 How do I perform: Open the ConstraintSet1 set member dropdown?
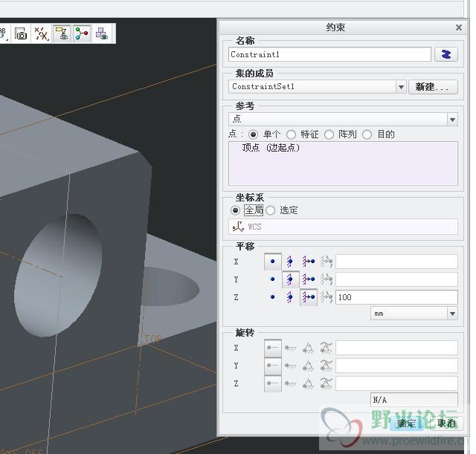[x=401, y=87]
